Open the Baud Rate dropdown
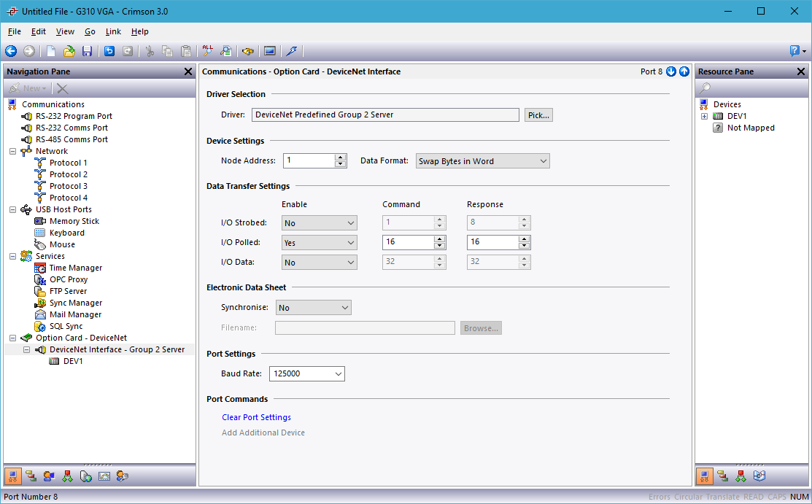Viewport: 812px width, 504px height. [307, 373]
